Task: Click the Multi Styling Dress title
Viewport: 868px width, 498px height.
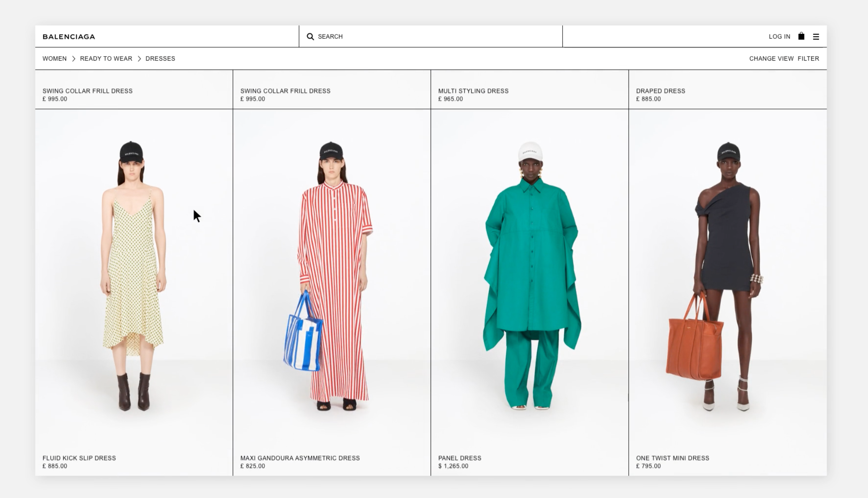Action: [473, 91]
